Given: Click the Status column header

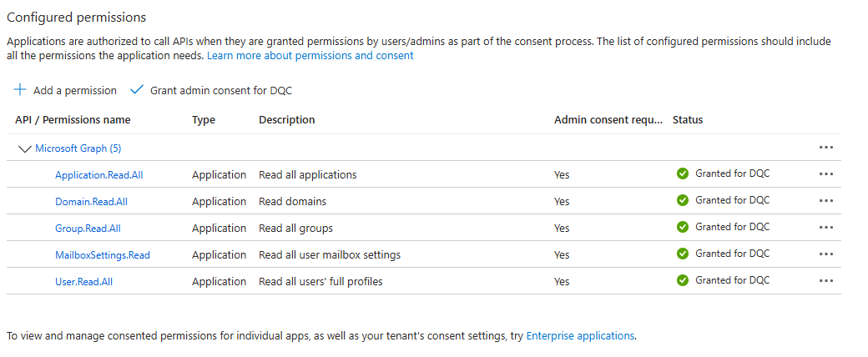Looking at the screenshot, I should (x=688, y=119).
